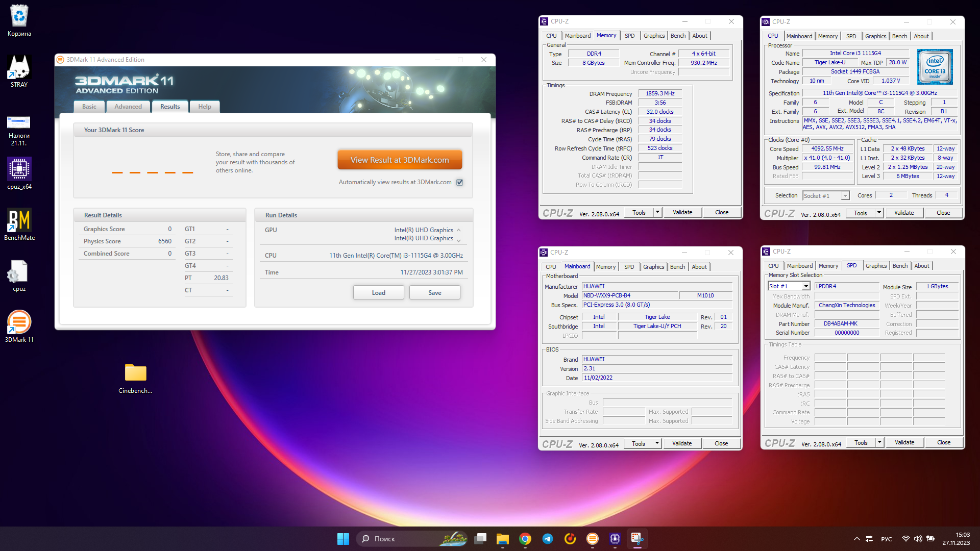Switch to the Basic tab in 3DMark
Viewport: 980px width, 551px height.
(x=89, y=107)
